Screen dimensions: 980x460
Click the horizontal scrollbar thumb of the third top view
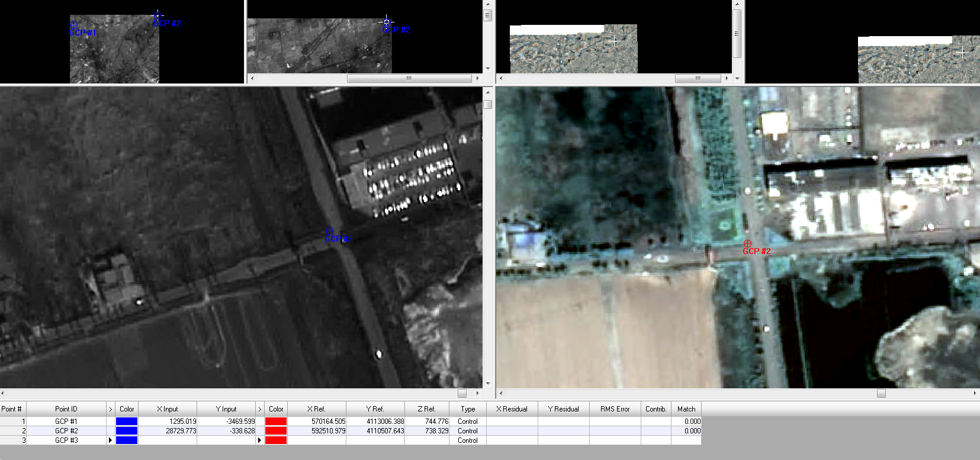point(698,78)
